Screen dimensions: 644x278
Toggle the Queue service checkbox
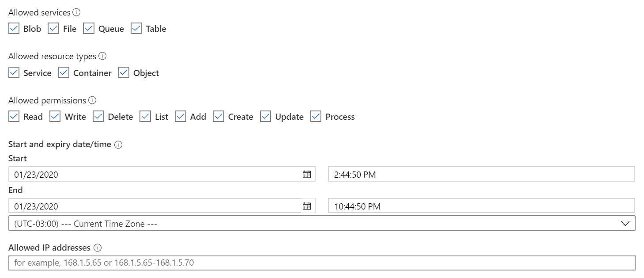click(x=89, y=29)
